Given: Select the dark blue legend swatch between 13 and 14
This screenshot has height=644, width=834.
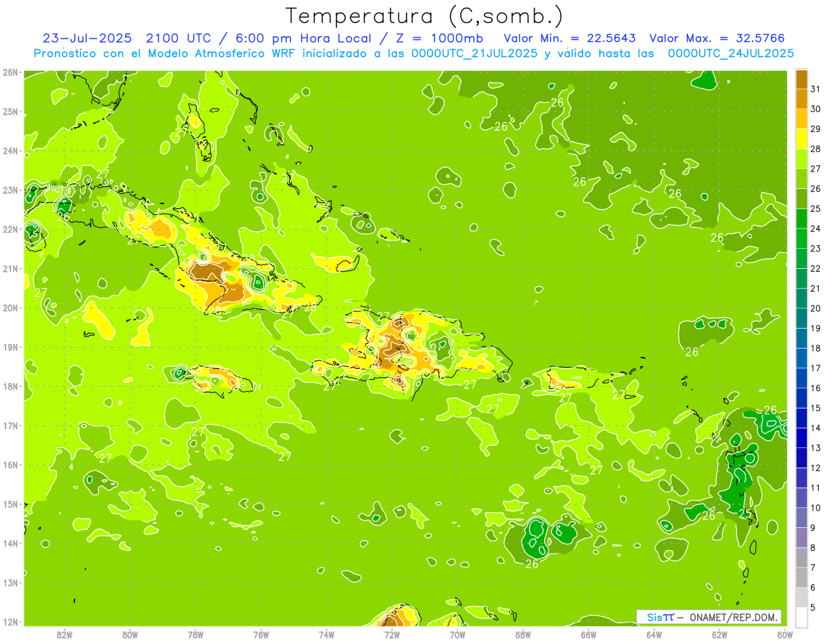Looking at the screenshot, I should pyautogui.click(x=801, y=438).
